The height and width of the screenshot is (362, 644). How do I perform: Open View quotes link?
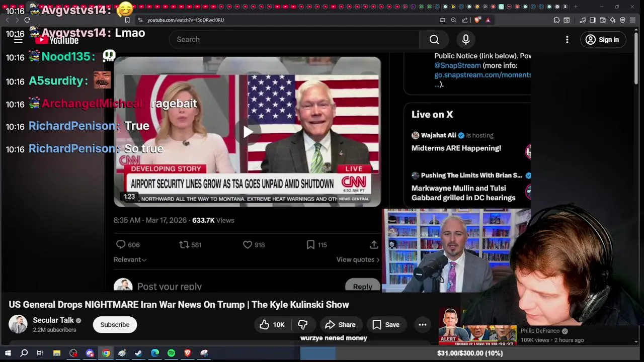[358, 259]
